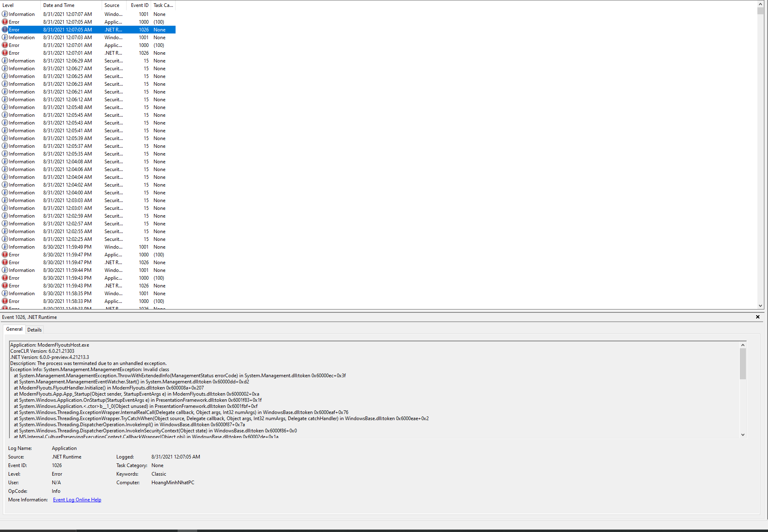Click the Information icon of the 11:58:35 PM Windows event
Image resolution: width=768 pixels, height=532 pixels.
(x=5, y=293)
